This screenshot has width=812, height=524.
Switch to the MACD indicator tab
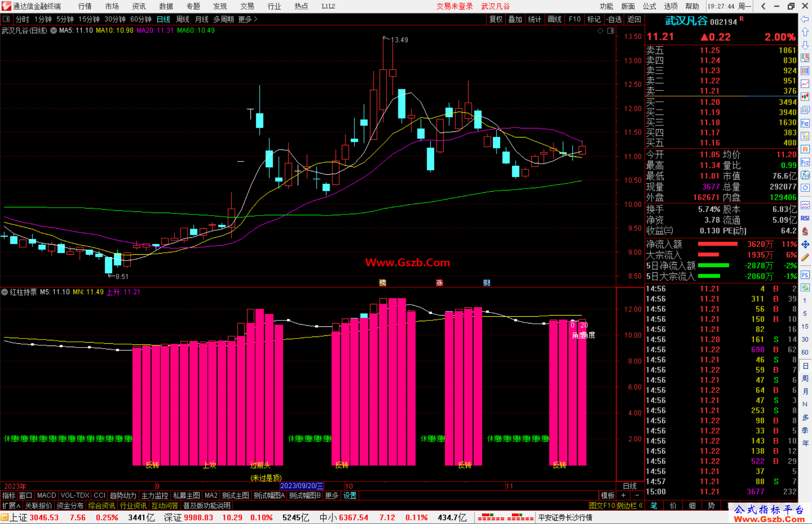tap(47, 495)
